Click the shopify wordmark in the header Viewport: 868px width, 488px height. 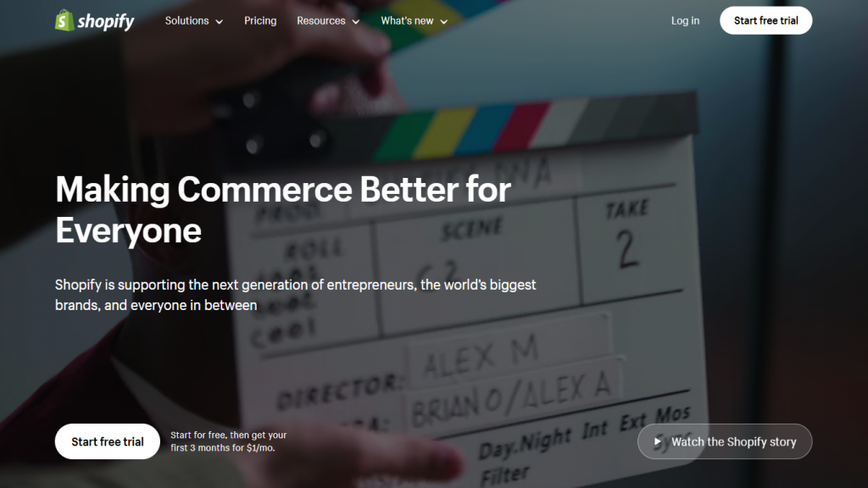pyautogui.click(x=106, y=21)
